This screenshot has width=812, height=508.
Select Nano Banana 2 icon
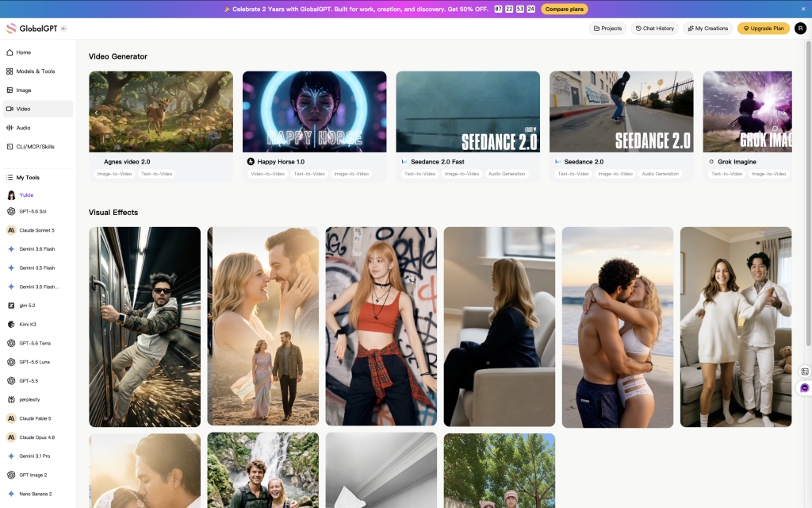[x=11, y=494]
